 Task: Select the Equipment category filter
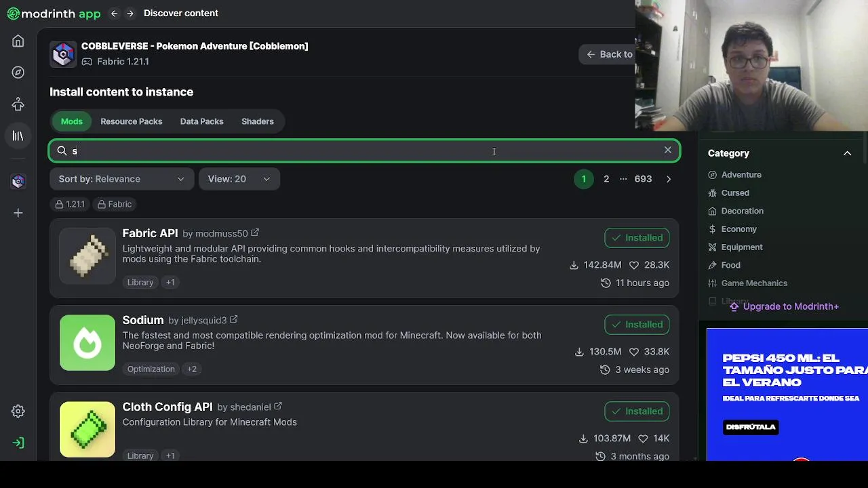[735, 247]
